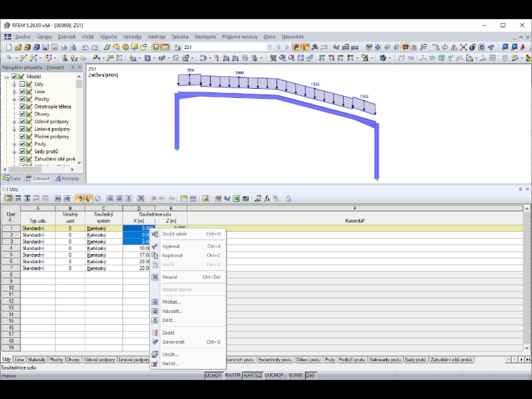The width and height of the screenshot is (532, 399).
Task: Expand the Uzlové podpory tree node
Action: (x=14, y=122)
